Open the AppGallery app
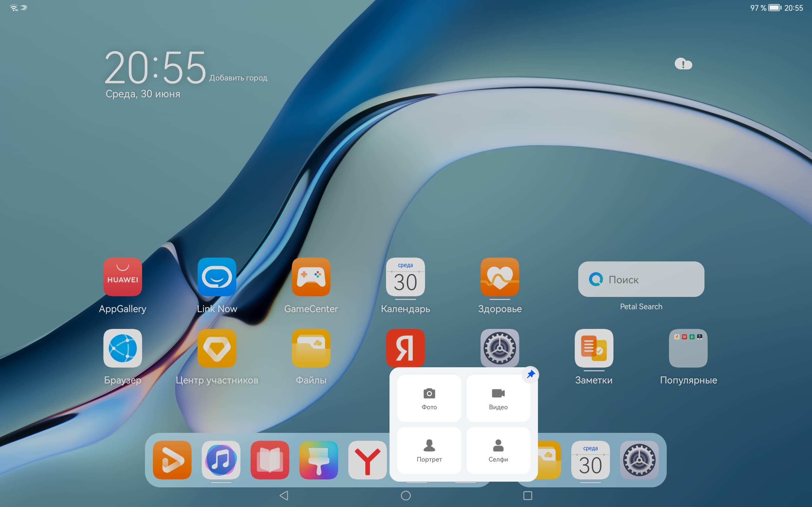Image resolution: width=812 pixels, height=507 pixels. [x=122, y=277]
